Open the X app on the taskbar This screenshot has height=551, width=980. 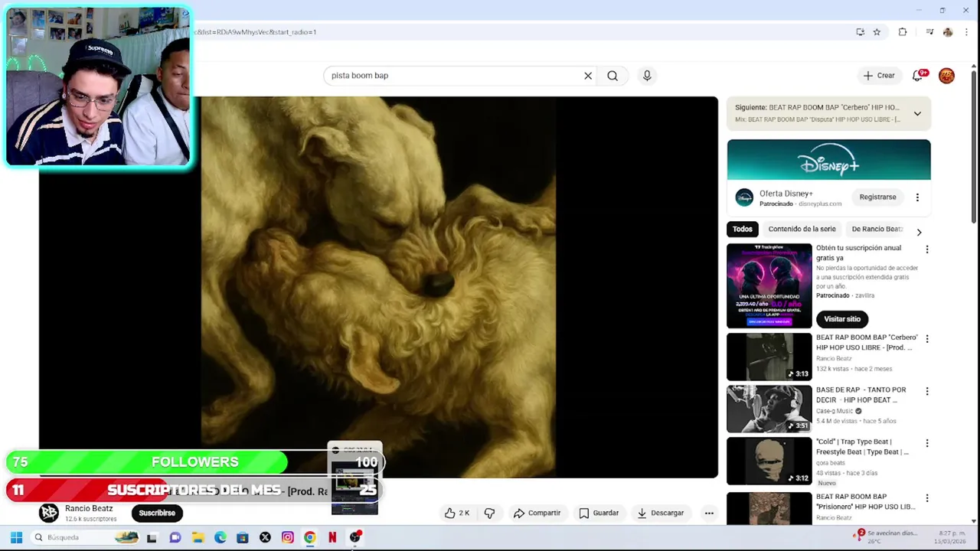(265, 538)
